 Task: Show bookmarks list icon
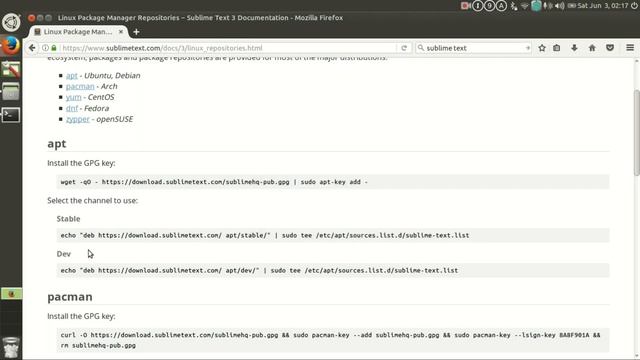(557, 48)
